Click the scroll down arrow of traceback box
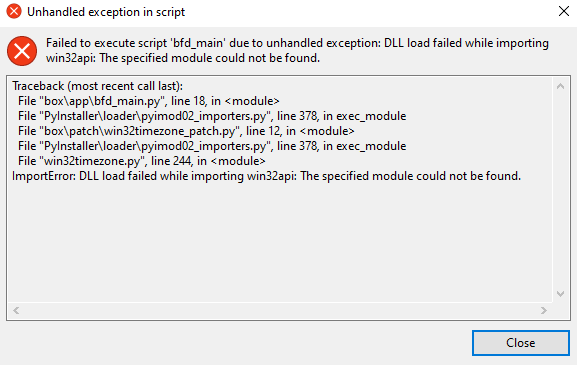Screen dimensions: 577x365 coord(560,294)
